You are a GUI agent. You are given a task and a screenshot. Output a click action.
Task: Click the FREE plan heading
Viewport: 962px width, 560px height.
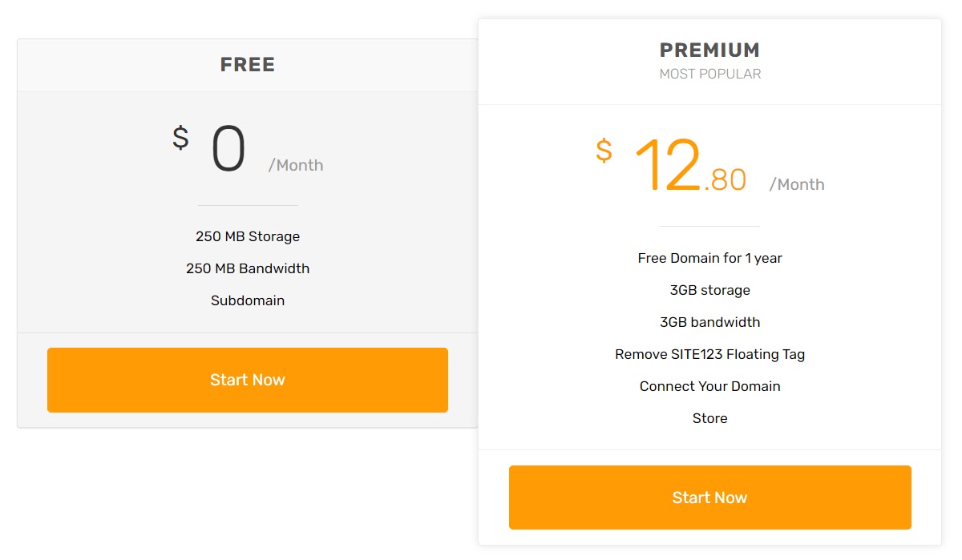(x=247, y=64)
